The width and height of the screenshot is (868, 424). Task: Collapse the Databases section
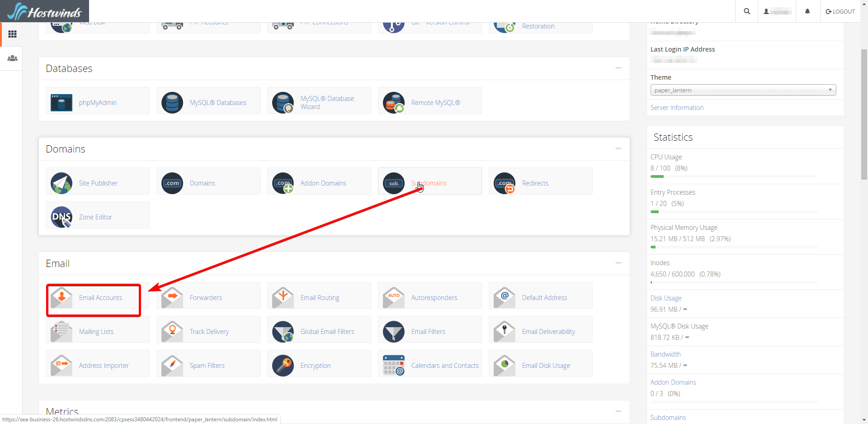click(x=618, y=68)
